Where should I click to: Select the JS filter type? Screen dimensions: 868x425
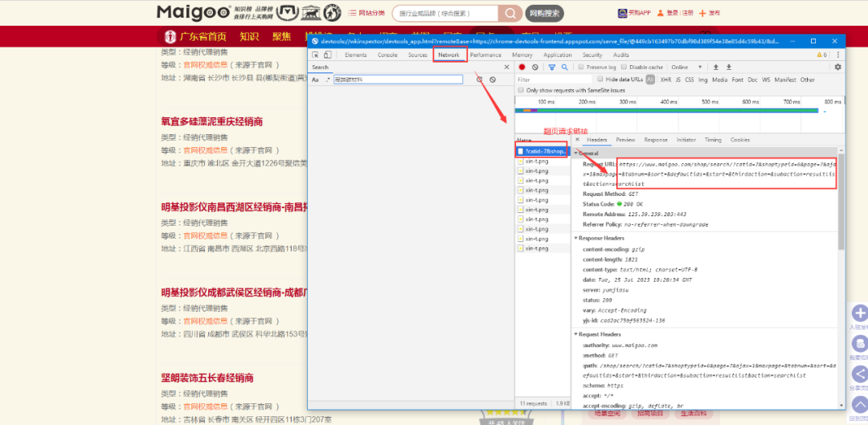pyautogui.click(x=678, y=80)
